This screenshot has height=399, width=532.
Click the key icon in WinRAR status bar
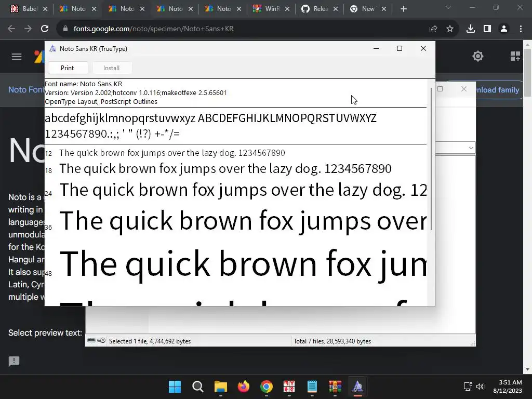click(101, 341)
